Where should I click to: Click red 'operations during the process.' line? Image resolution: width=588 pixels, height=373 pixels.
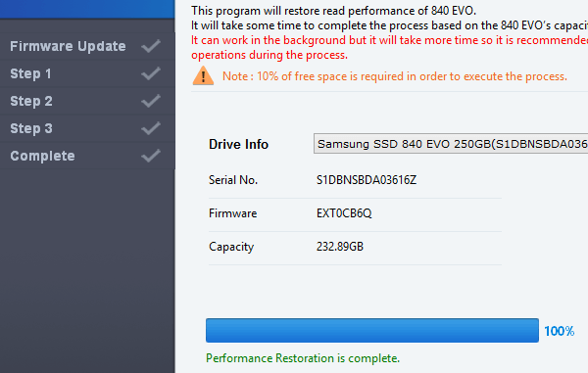click(269, 55)
